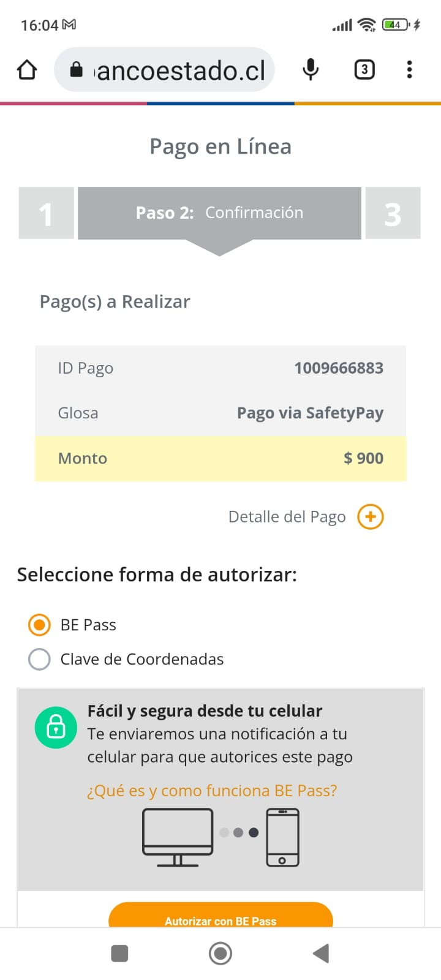
Task: Tap the padlock site security icon
Action: [77, 70]
